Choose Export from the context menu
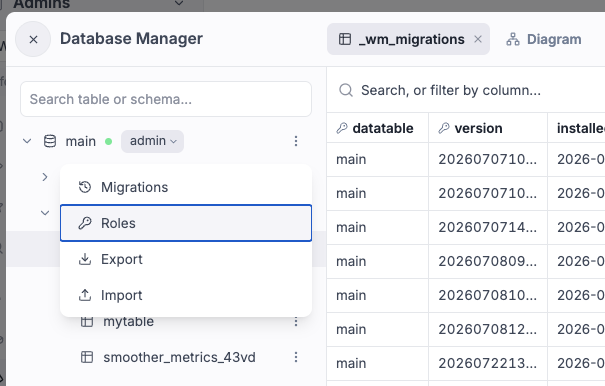 coord(186,259)
